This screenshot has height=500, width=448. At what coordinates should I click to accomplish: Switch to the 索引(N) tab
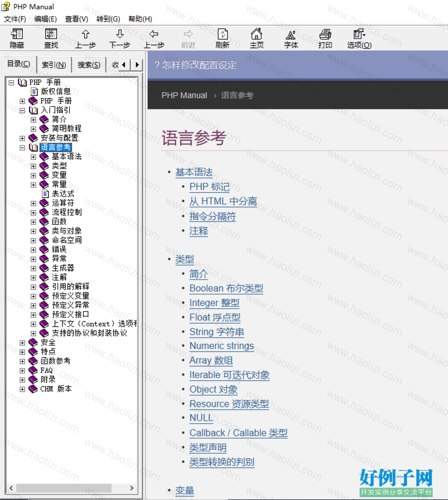54,65
